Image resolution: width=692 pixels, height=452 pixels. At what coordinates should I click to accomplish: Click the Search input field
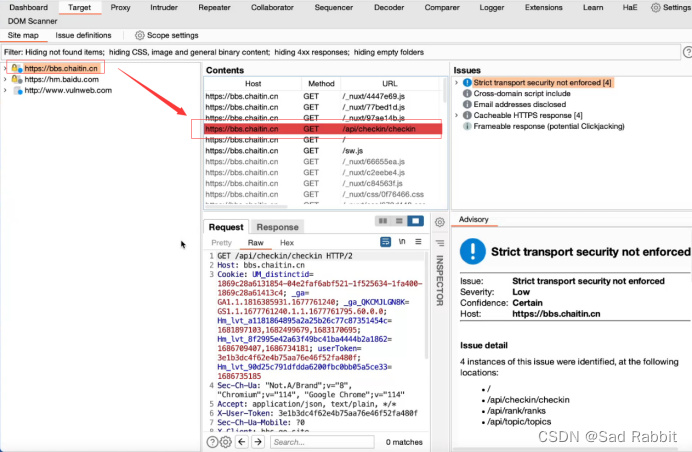(x=322, y=442)
